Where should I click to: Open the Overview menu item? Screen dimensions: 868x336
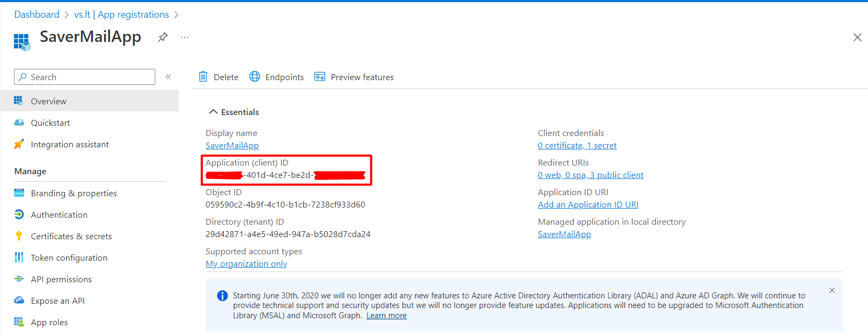[90, 101]
